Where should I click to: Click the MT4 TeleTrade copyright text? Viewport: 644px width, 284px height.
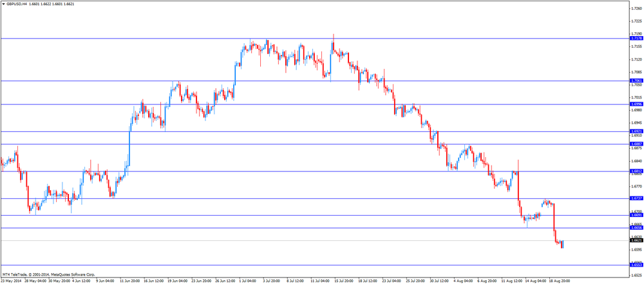tap(49, 274)
